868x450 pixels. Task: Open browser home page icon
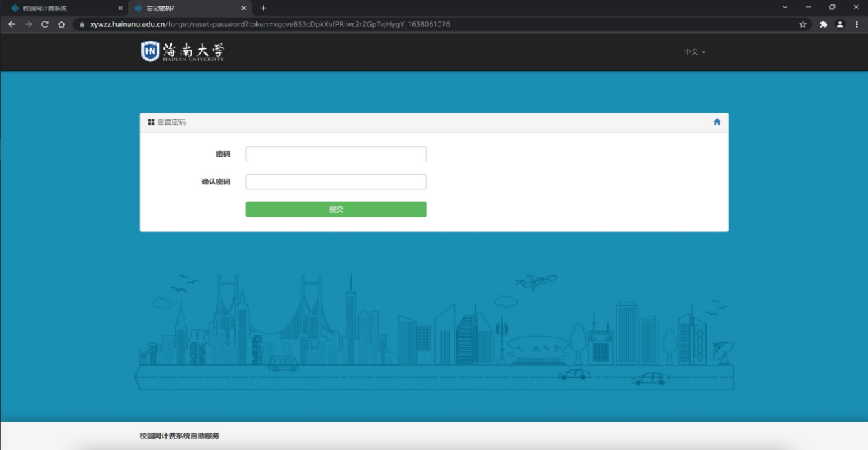click(61, 24)
